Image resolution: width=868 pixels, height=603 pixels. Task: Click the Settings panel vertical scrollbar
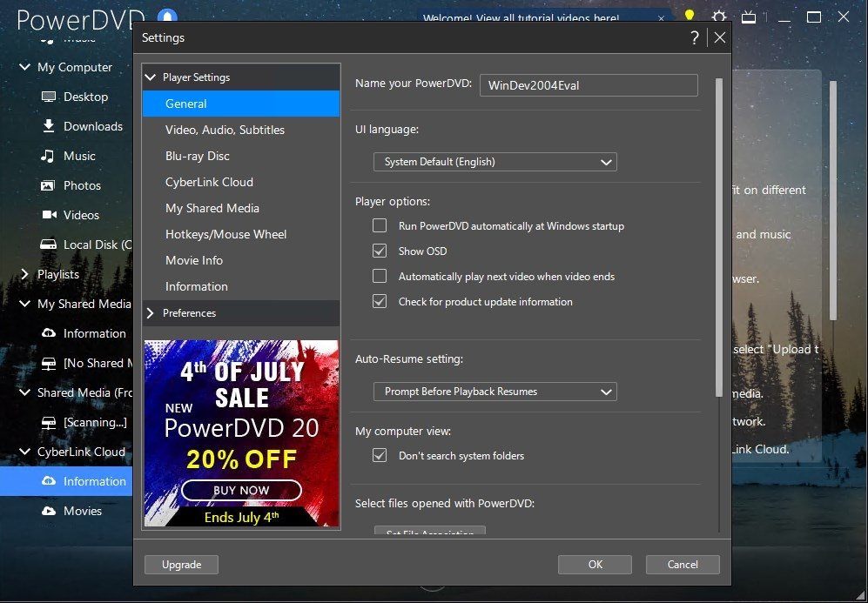719,238
